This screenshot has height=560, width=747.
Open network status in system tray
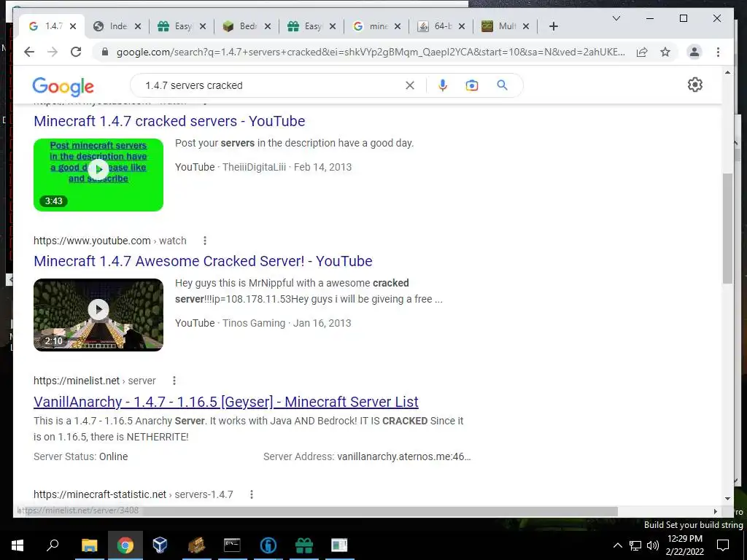click(635, 545)
